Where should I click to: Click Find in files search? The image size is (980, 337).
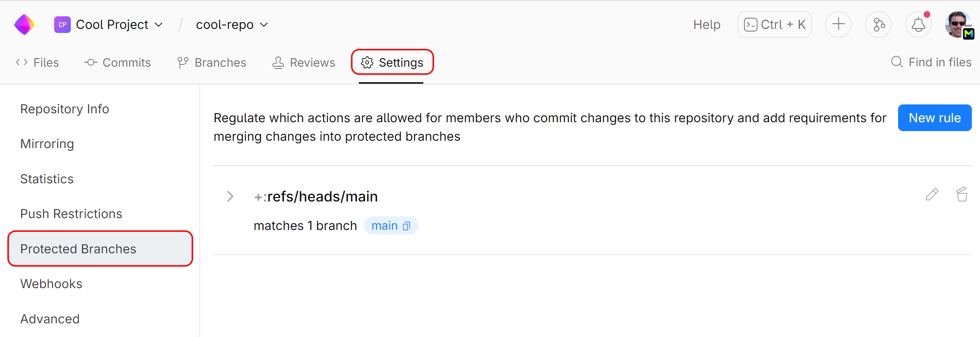tap(931, 62)
